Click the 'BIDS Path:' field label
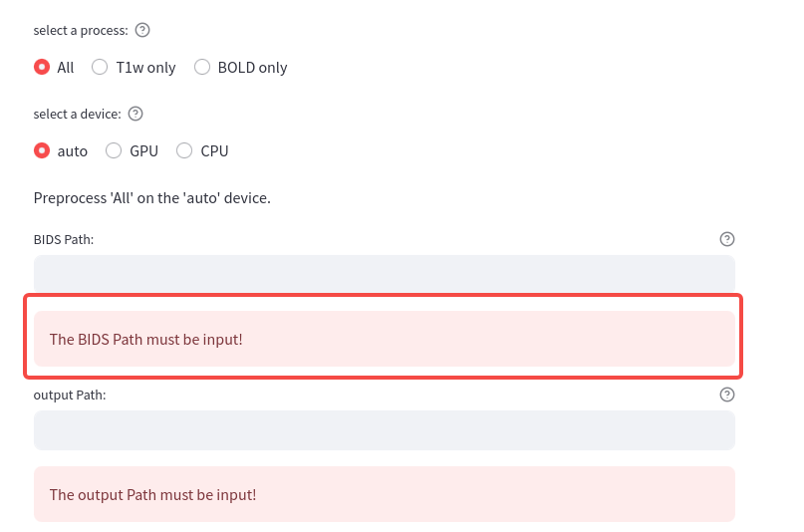 point(64,240)
